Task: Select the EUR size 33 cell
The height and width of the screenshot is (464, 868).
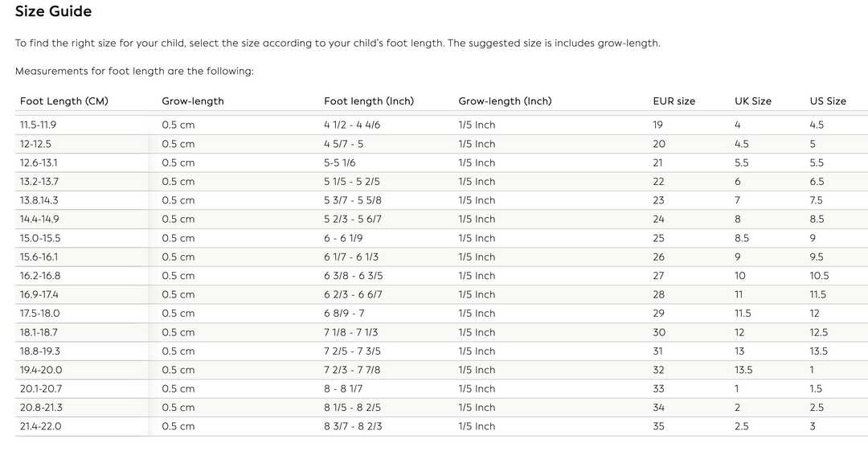Action: [x=659, y=389]
